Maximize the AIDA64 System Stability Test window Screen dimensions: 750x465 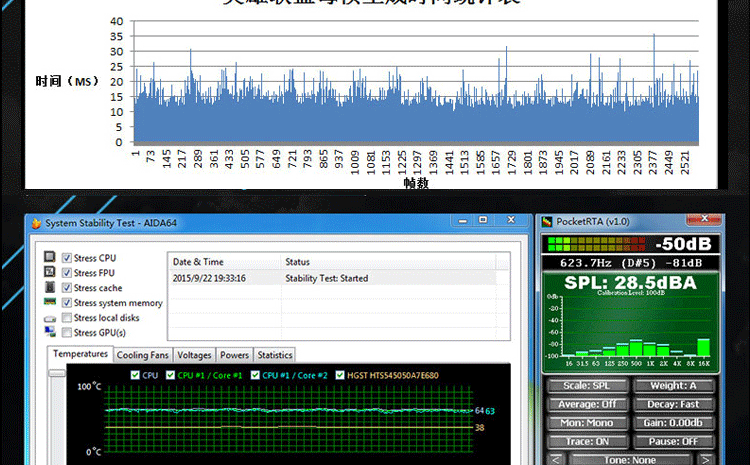click(483, 220)
